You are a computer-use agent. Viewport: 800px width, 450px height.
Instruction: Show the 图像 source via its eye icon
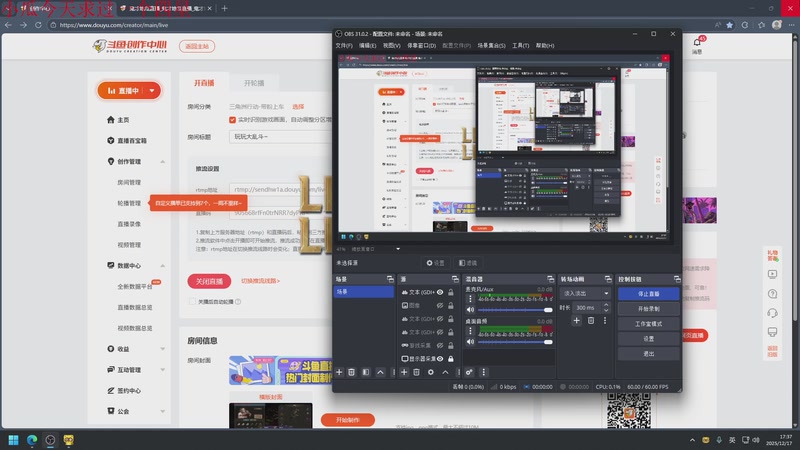click(440, 306)
